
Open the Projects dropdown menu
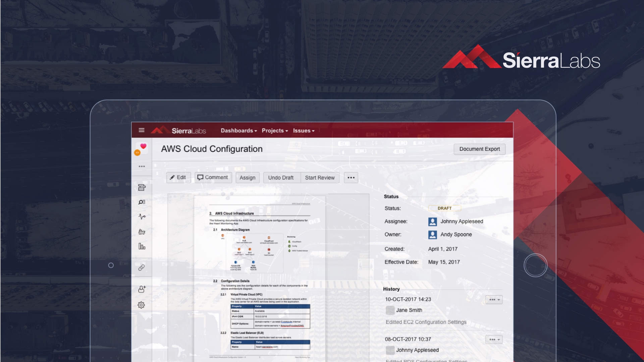(275, 131)
